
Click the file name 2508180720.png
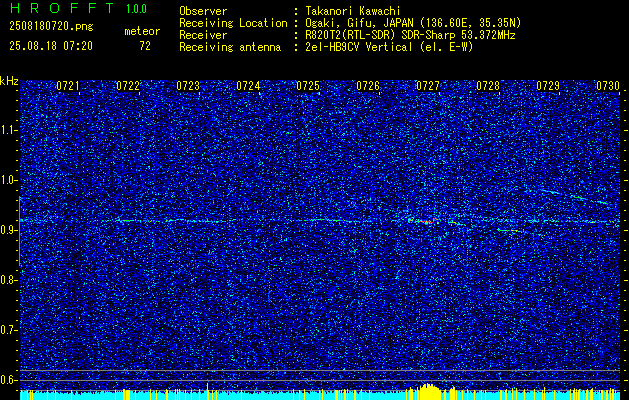[51, 27]
